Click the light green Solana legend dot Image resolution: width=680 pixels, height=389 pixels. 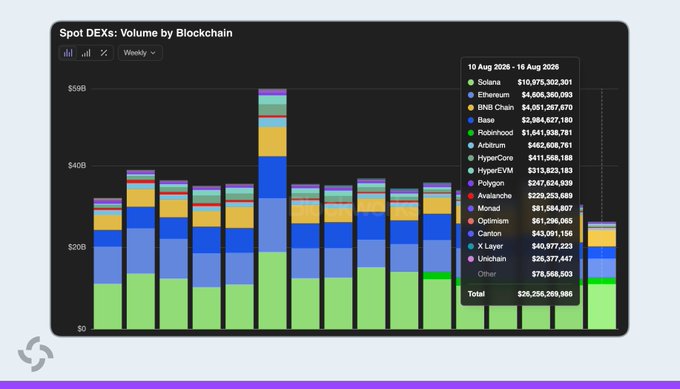point(471,82)
